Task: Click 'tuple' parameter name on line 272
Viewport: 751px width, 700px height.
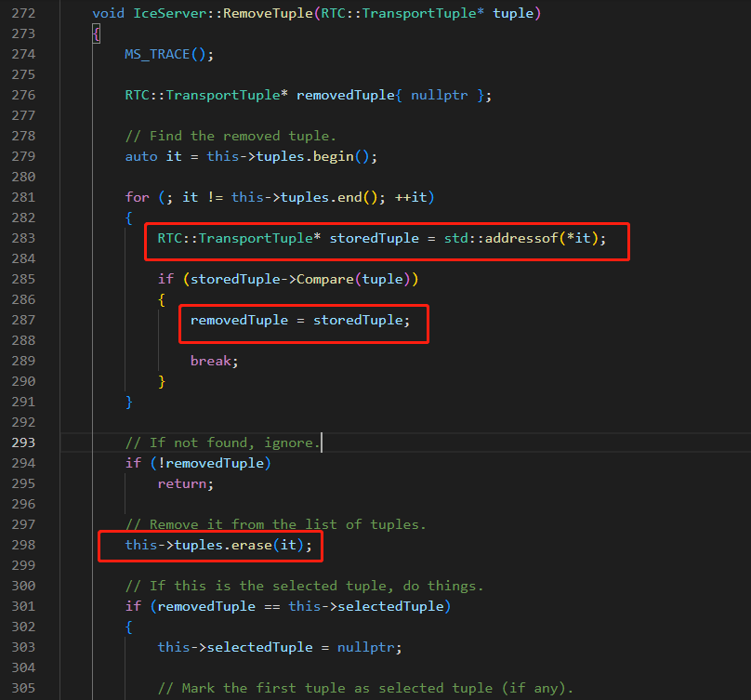Action: pos(513,13)
